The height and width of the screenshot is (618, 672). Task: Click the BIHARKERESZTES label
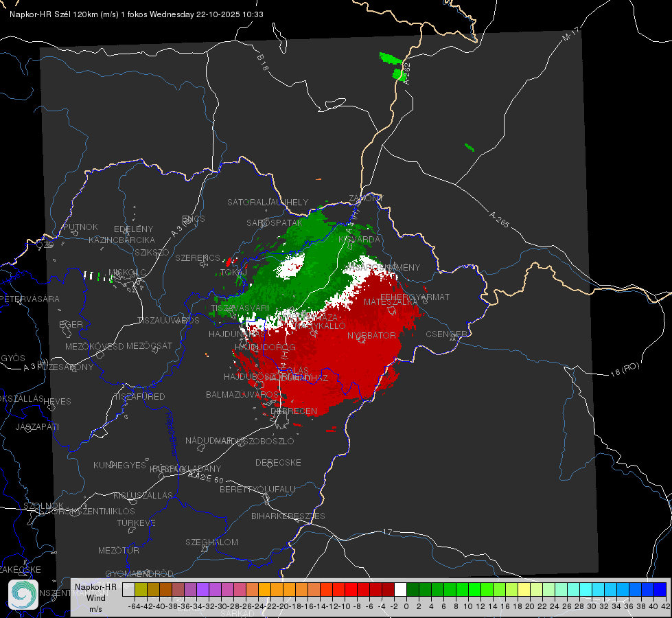tap(288, 516)
